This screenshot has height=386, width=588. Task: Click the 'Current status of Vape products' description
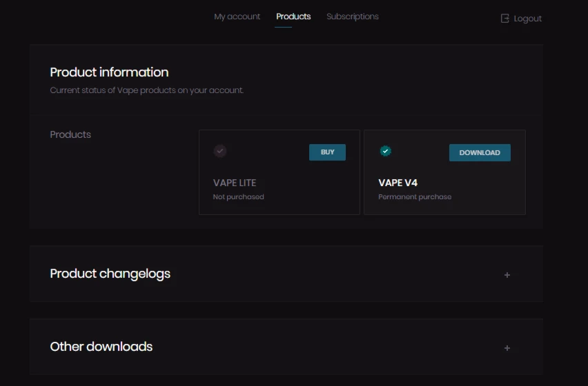pyautogui.click(x=147, y=90)
